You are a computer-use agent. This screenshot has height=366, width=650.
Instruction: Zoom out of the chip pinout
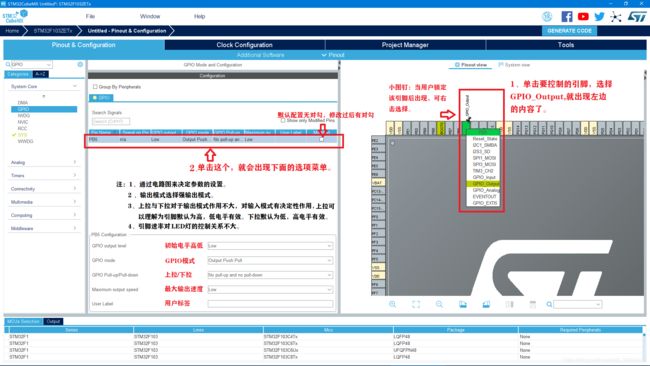tap(439, 304)
